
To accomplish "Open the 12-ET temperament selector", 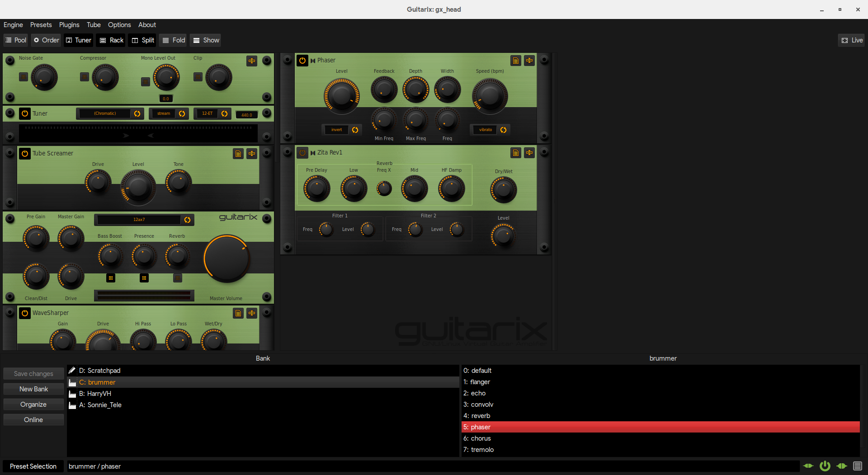I will tap(207, 113).
